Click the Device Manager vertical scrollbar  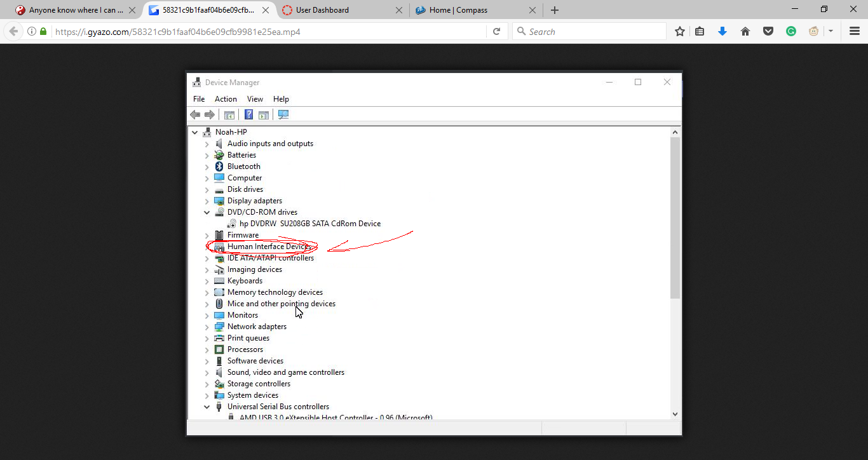pyautogui.click(x=675, y=216)
